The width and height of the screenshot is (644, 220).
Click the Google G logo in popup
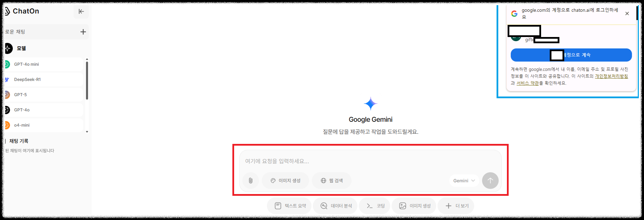point(514,13)
